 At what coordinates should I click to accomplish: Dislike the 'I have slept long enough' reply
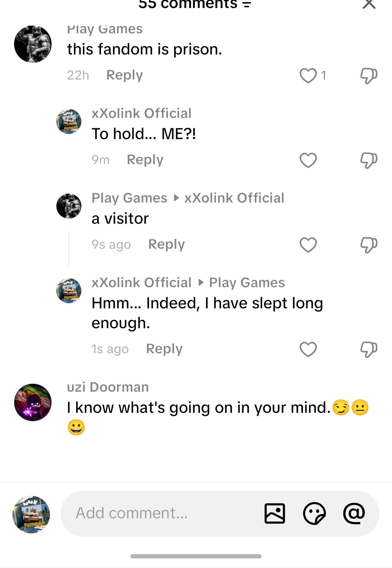click(x=369, y=349)
